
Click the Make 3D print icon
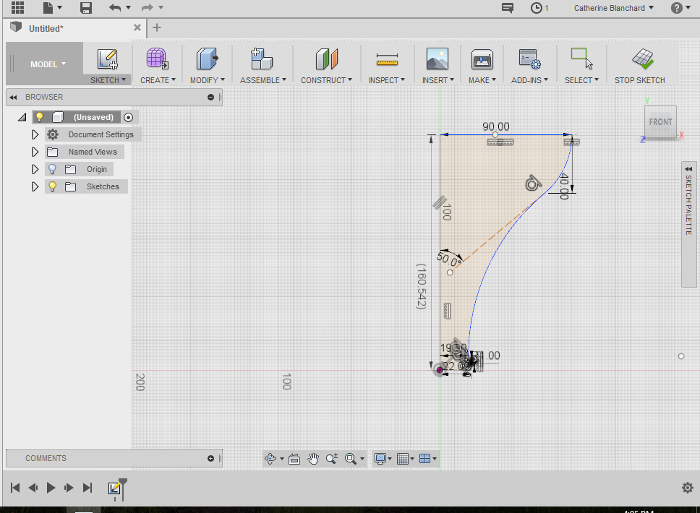pos(482,59)
